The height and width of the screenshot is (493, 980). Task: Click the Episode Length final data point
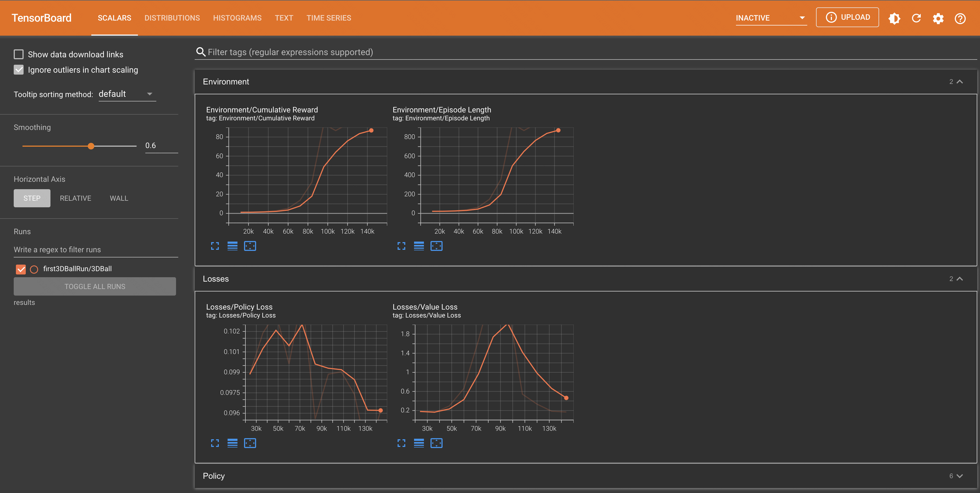(558, 131)
